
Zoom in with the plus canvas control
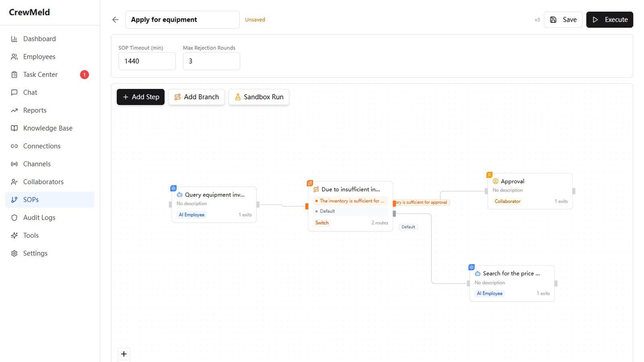coord(124,354)
